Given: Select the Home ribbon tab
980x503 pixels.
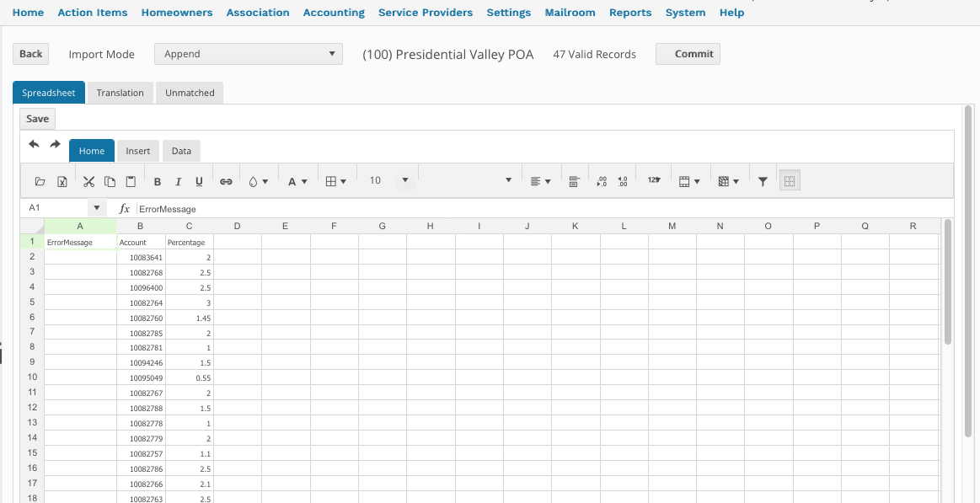Looking at the screenshot, I should coord(92,151).
